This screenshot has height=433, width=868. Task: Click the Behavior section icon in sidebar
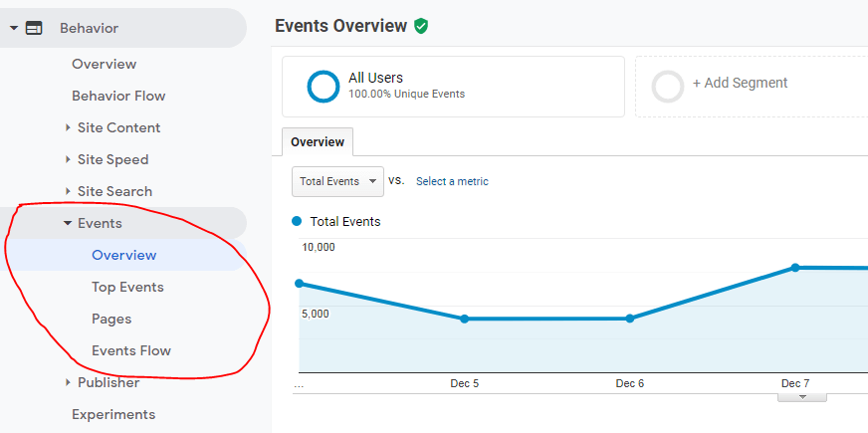(34, 29)
